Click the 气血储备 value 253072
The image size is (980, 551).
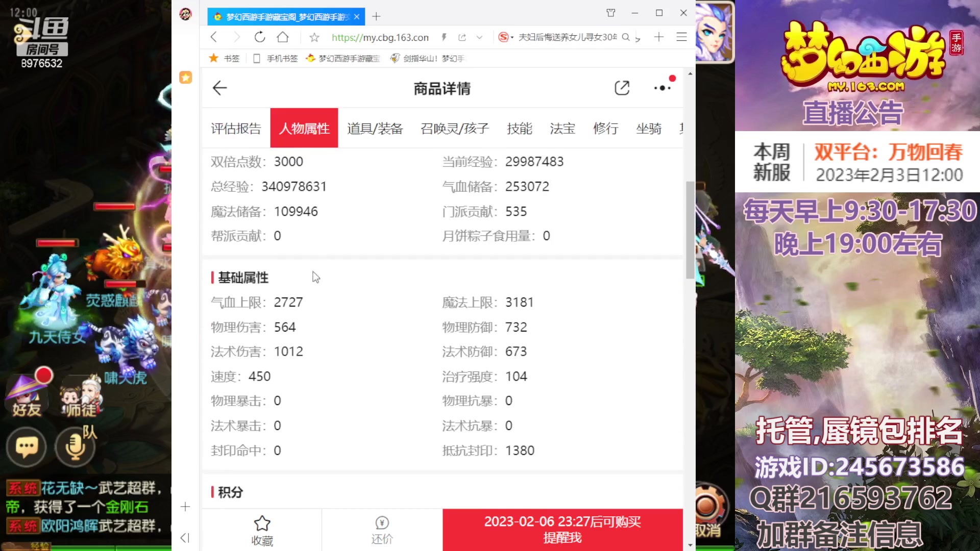tap(527, 187)
